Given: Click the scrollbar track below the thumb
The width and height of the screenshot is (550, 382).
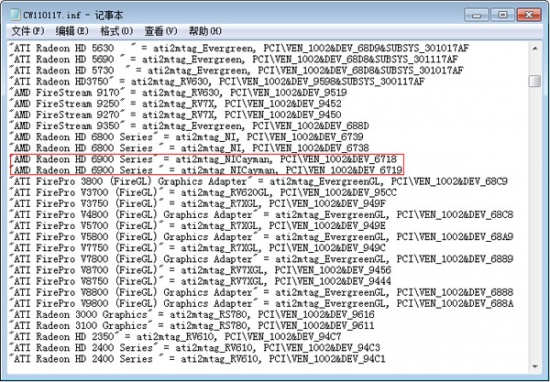Looking at the screenshot, I should [535, 224].
